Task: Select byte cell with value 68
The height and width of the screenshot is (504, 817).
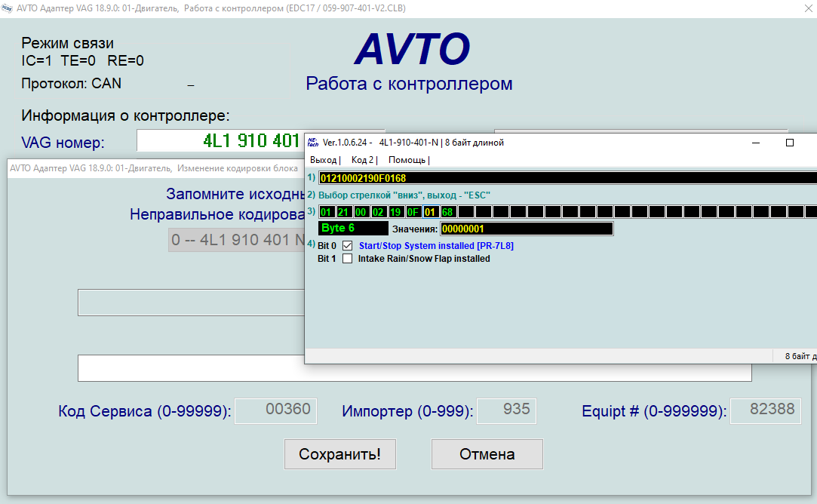Action: pos(448,212)
